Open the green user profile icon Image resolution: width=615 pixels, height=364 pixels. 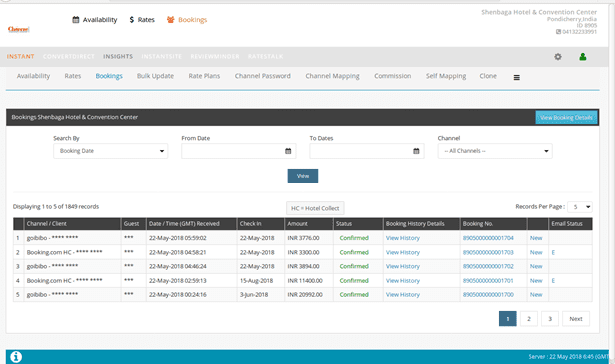coord(583,57)
